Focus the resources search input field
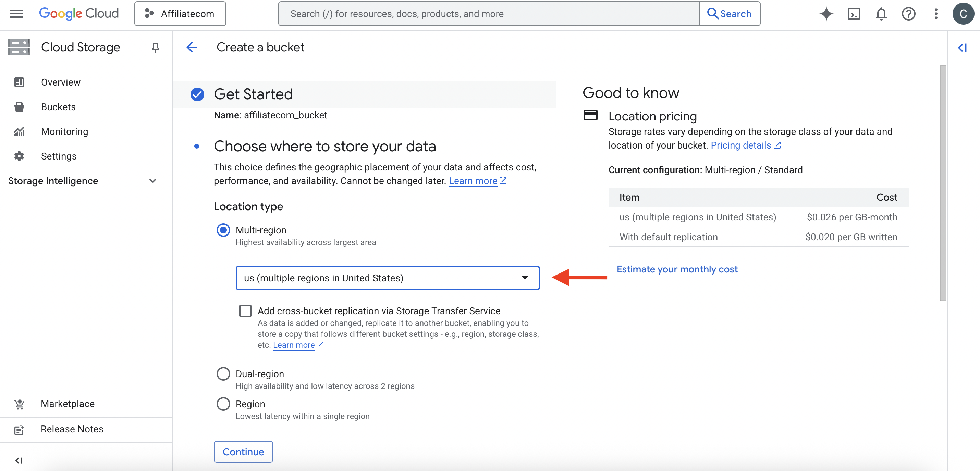Image resolution: width=980 pixels, height=471 pixels. pyautogui.click(x=489, y=14)
